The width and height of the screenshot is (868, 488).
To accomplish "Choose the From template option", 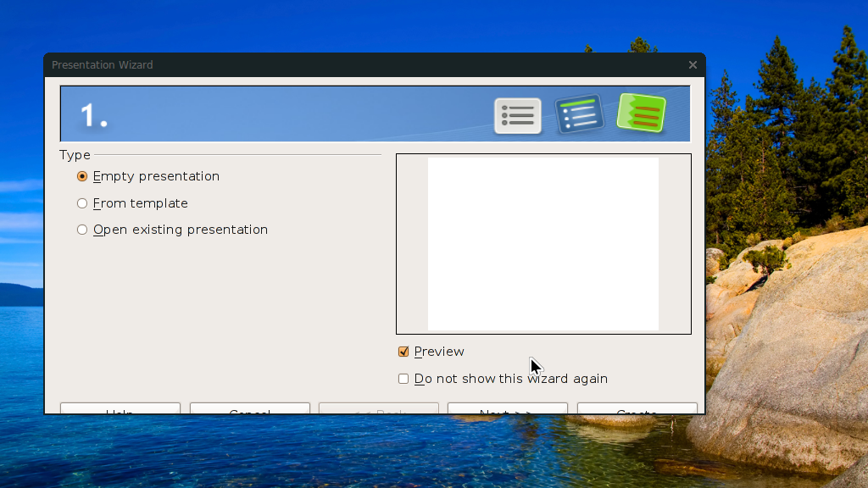I will (82, 203).
